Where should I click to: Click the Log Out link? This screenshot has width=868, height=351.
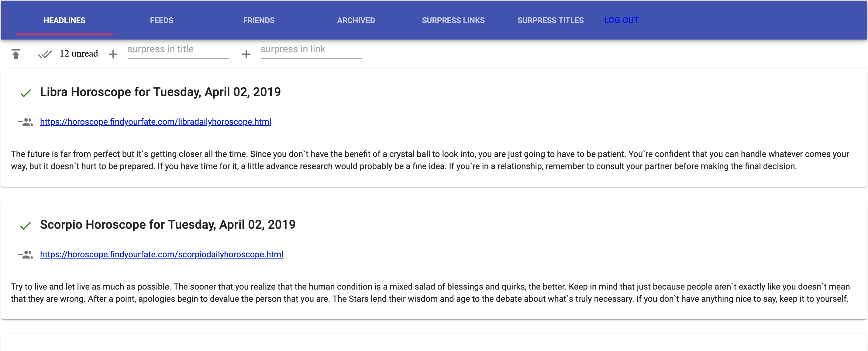621,20
